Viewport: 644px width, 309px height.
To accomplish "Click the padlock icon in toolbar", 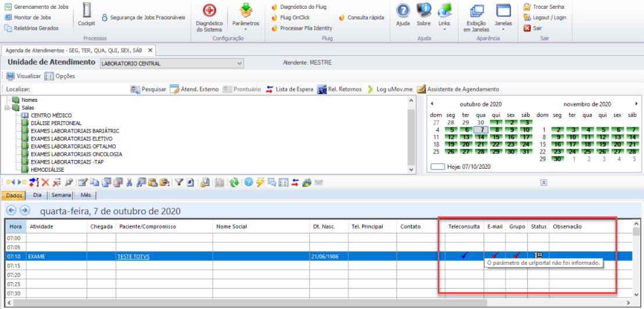I will point(205,182).
